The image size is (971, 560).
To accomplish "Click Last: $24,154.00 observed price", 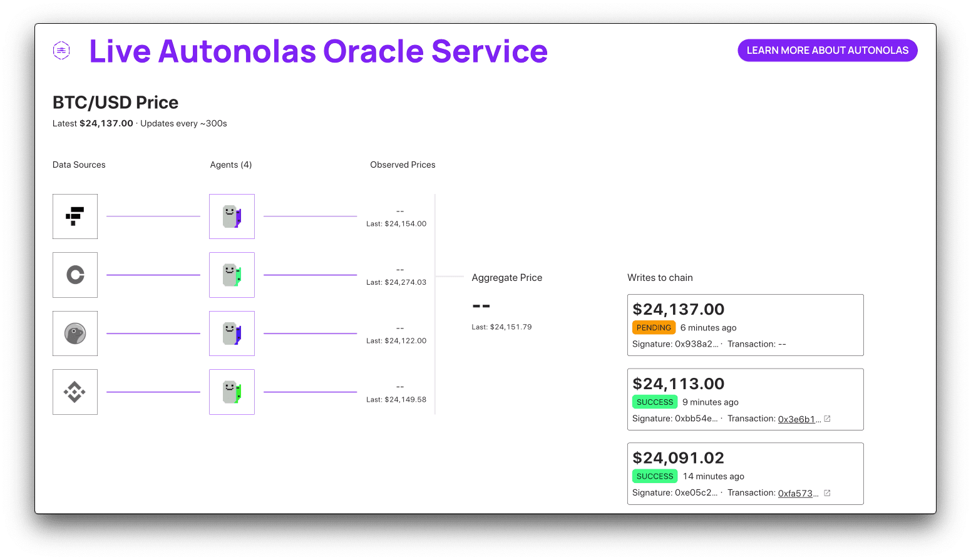I will point(396,223).
